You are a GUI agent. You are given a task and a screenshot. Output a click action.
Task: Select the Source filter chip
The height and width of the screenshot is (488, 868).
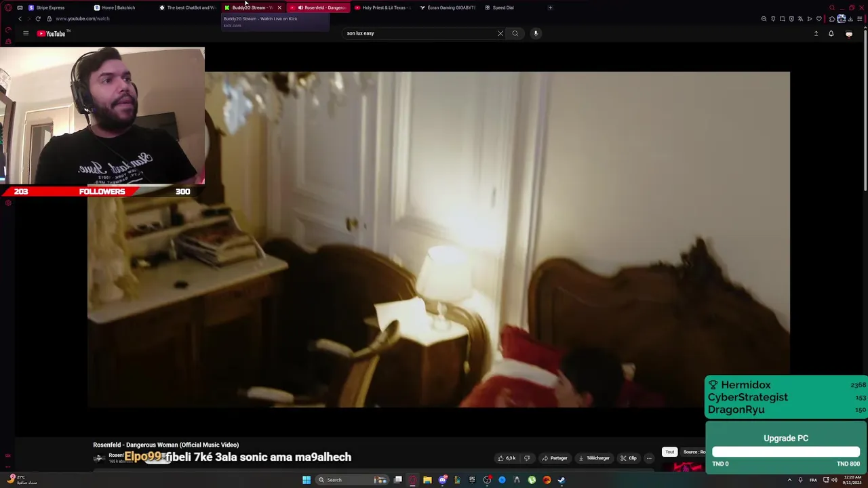(692, 452)
